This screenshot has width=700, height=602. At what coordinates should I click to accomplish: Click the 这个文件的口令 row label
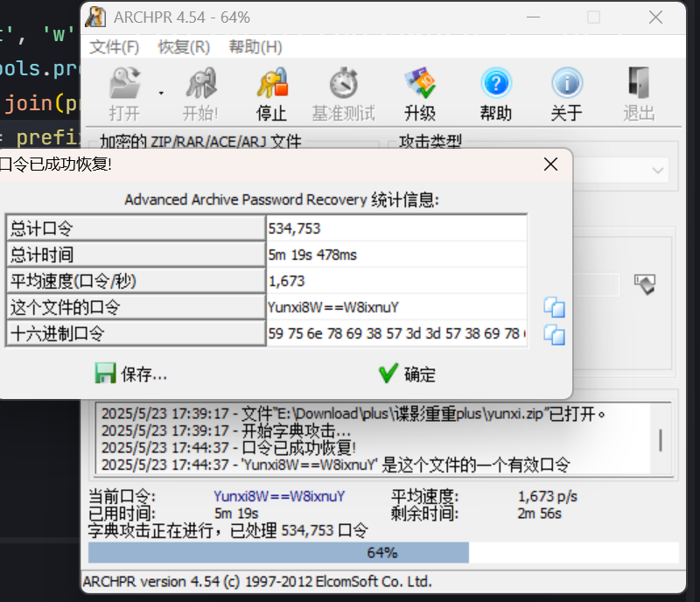[x=136, y=307]
